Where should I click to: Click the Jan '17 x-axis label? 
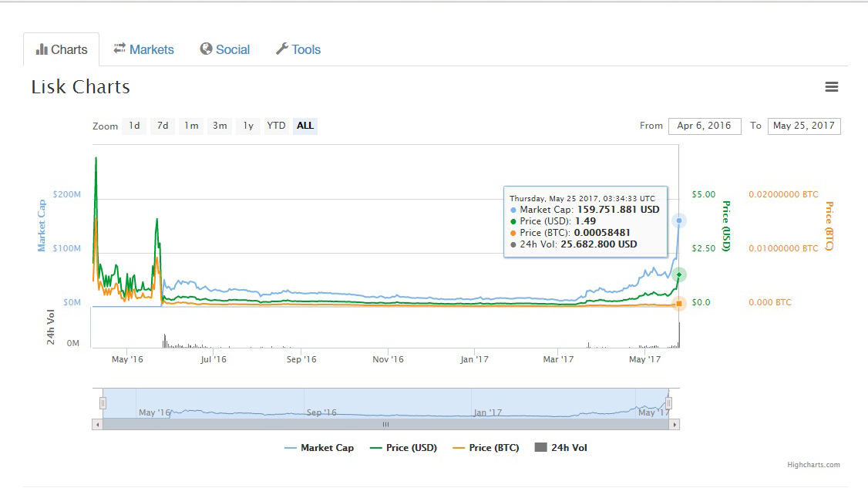pos(474,359)
